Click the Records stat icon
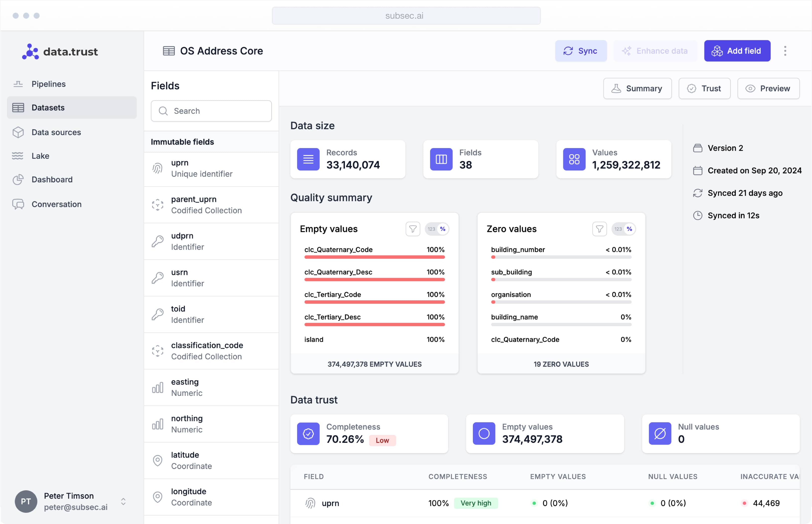The width and height of the screenshot is (812, 524). [x=308, y=159]
